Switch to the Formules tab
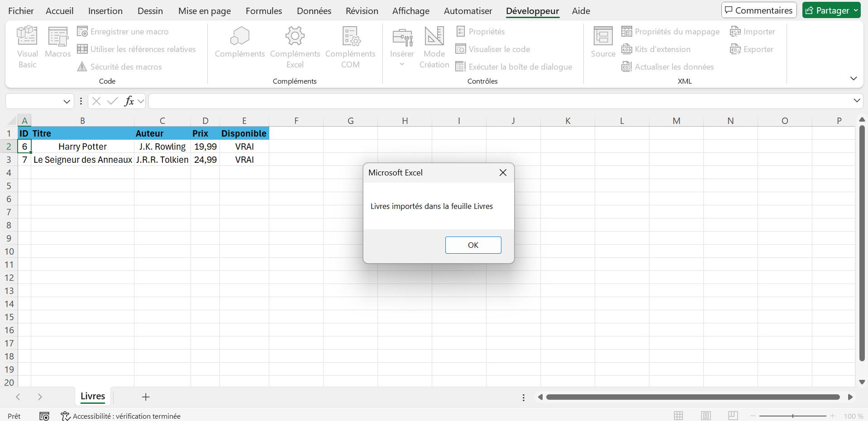The height and width of the screenshot is (421, 868). 264,11
